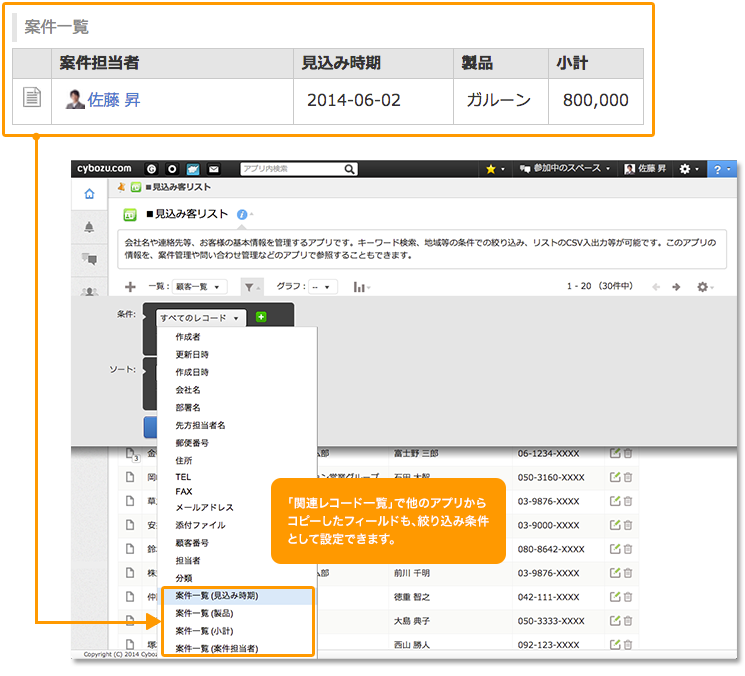The image size is (745, 676).
Task: Click the graph bar chart icon
Action: [x=360, y=287]
